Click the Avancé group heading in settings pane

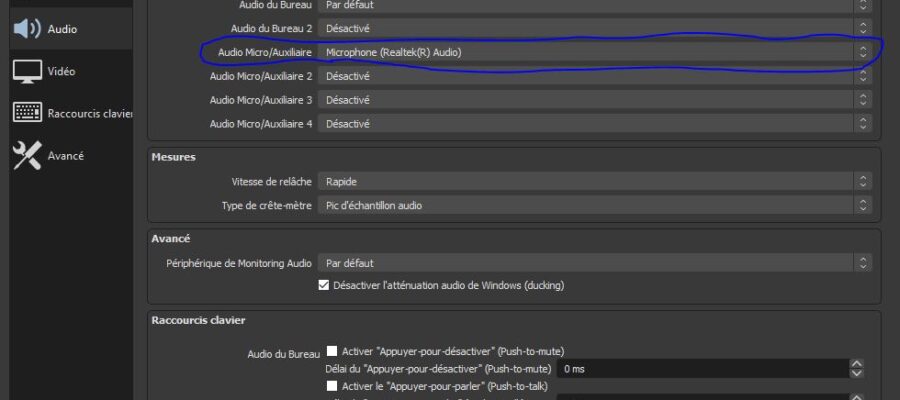click(170, 238)
